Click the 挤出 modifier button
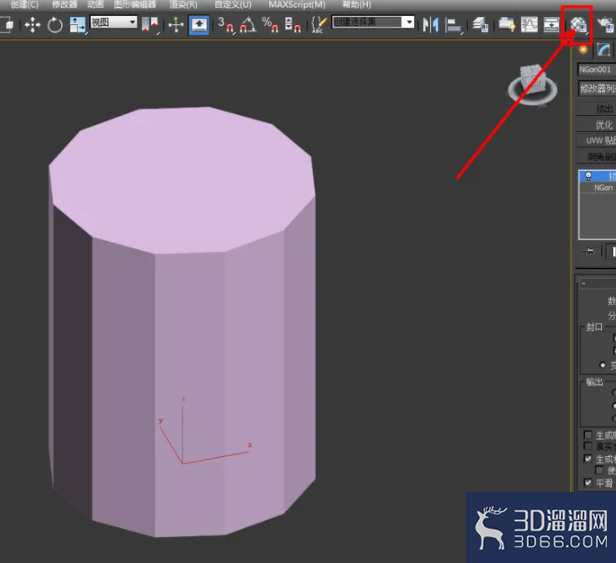Image resolution: width=616 pixels, height=563 pixels. click(x=596, y=108)
